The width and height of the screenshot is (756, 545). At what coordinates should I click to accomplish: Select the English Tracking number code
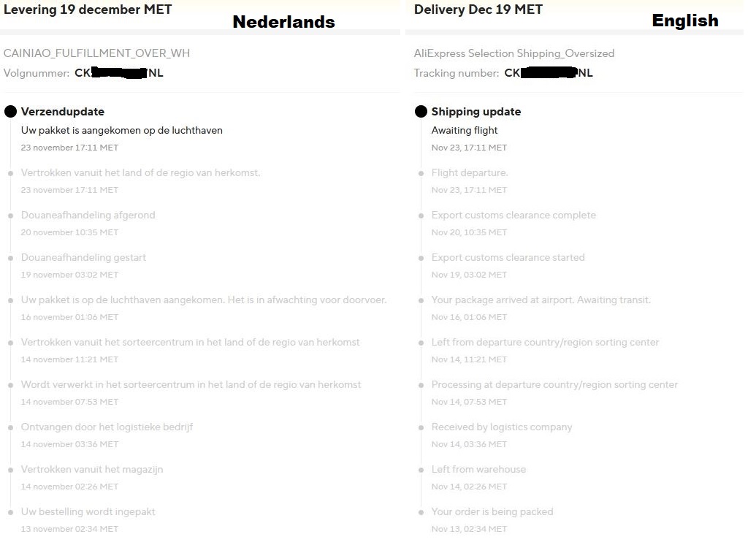(x=549, y=73)
